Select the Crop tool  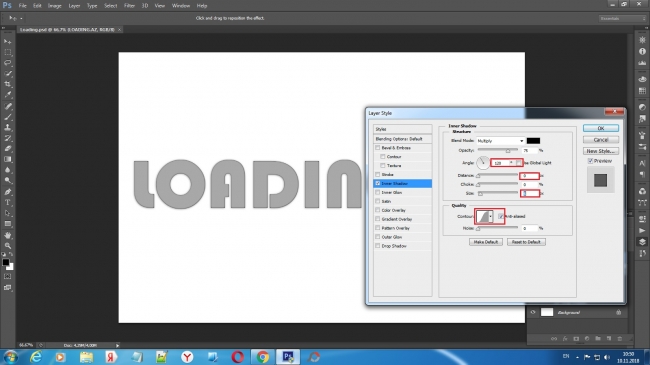coord(7,84)
